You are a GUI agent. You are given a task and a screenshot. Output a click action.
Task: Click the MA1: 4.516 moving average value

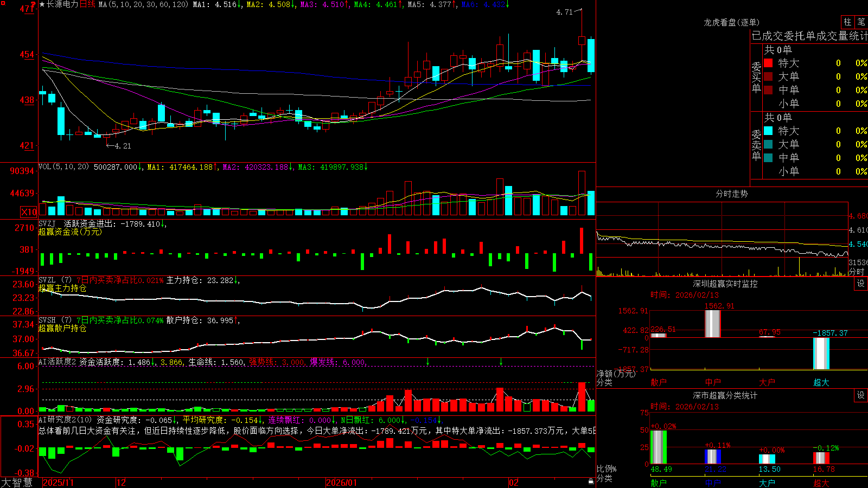[215, 4]
